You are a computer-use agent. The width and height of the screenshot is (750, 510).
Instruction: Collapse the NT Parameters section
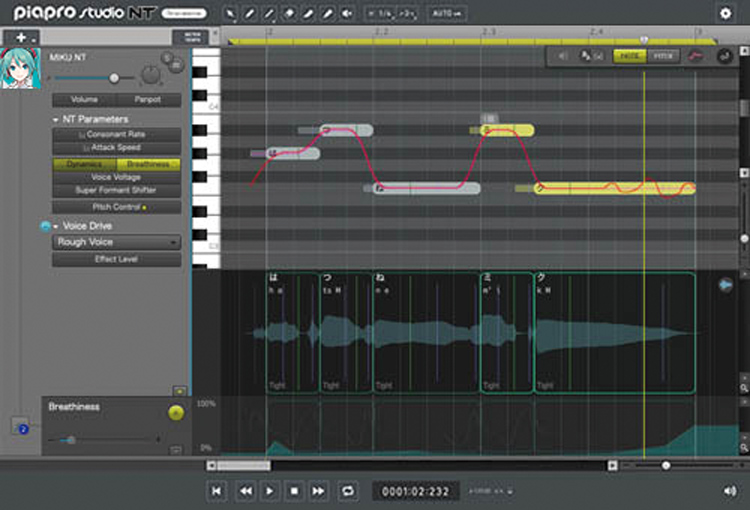tap(55, 120)
